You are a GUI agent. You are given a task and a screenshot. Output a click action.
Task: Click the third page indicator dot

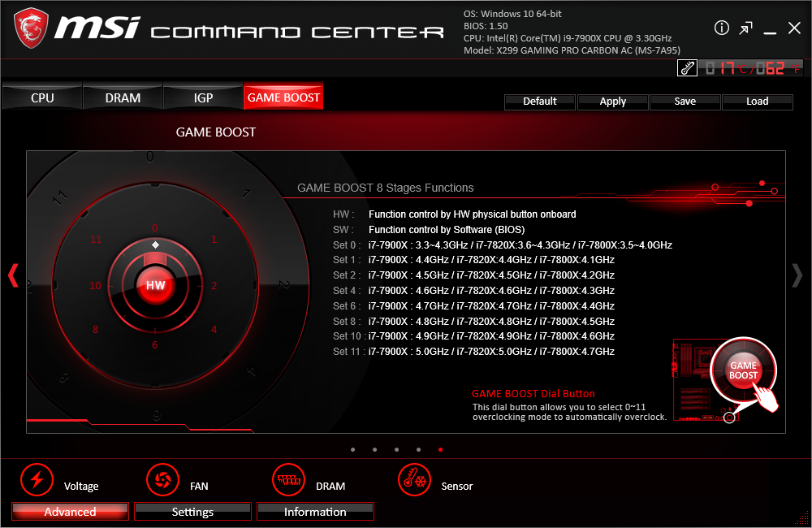point(397,450)
